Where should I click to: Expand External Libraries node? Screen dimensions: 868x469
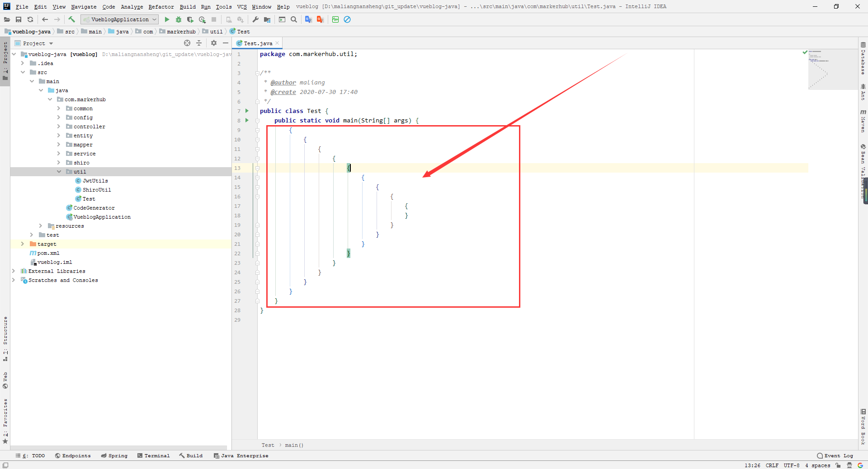point(14,271)
